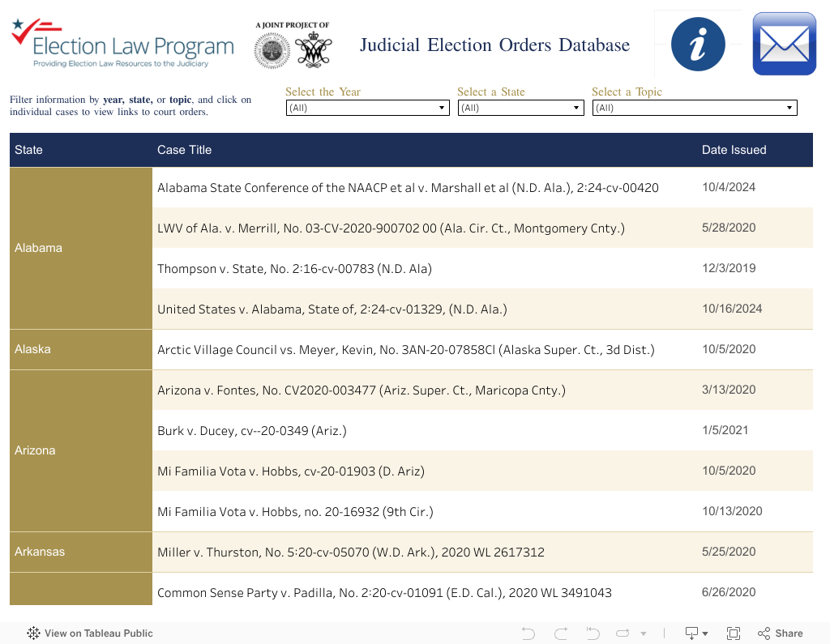Open the email envelope icon

784,44
